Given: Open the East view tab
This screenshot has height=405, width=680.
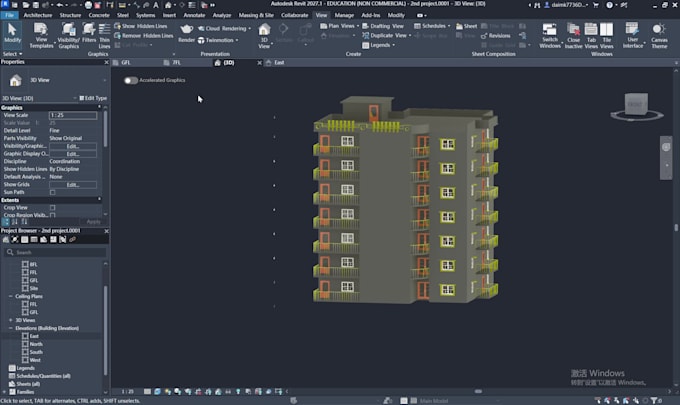Looking at the screenshot, I should pyautogui.click(x=279, y=63).
